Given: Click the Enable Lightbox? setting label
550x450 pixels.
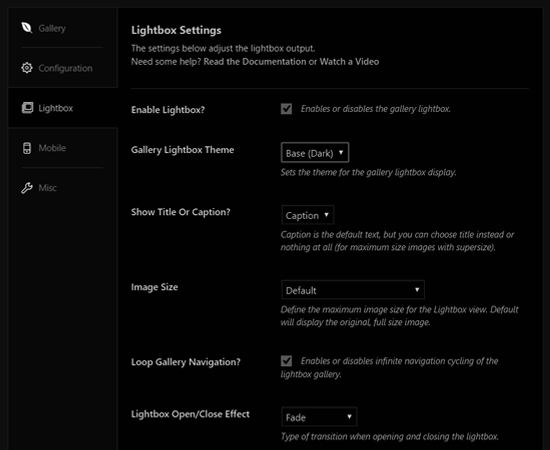Looking at the screenshot, I should click(x=168, y=110).
